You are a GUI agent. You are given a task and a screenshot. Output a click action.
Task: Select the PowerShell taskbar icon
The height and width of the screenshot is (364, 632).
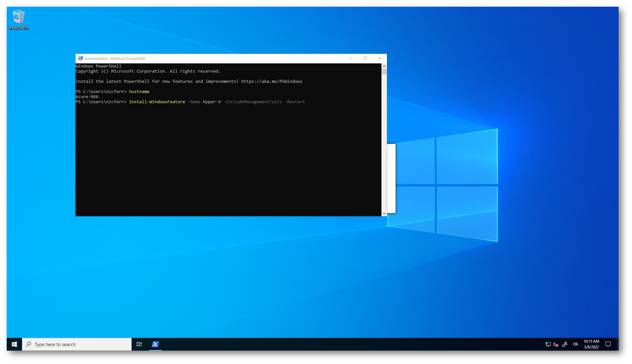coord(156,344)
